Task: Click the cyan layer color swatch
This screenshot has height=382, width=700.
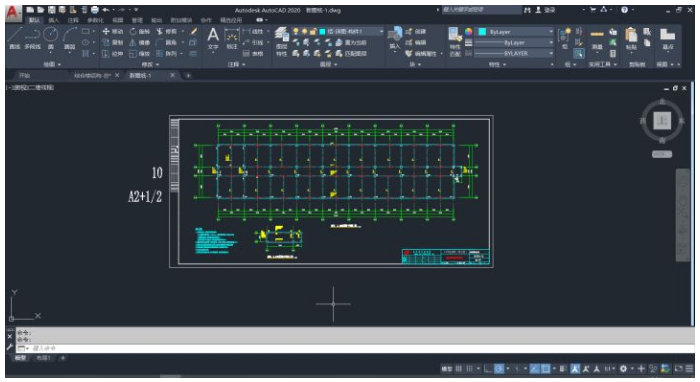Action: (322, 32)
